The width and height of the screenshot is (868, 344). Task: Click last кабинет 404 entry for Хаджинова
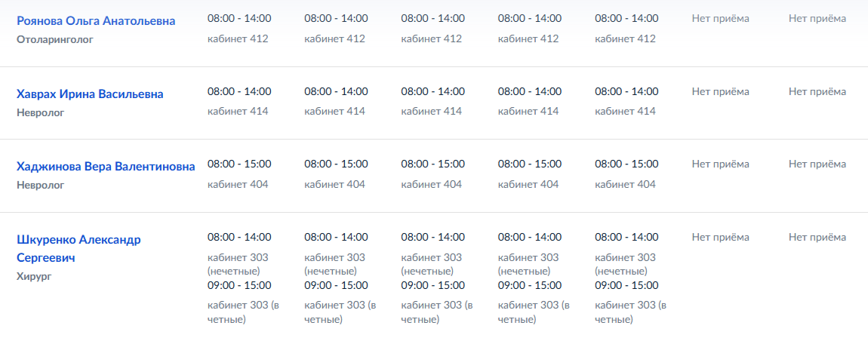tap(625, 184)
